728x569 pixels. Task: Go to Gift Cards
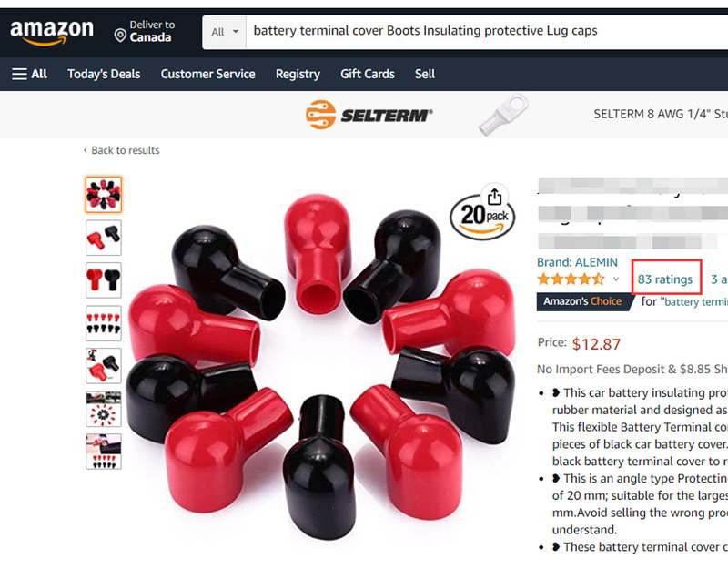[368, 74]
